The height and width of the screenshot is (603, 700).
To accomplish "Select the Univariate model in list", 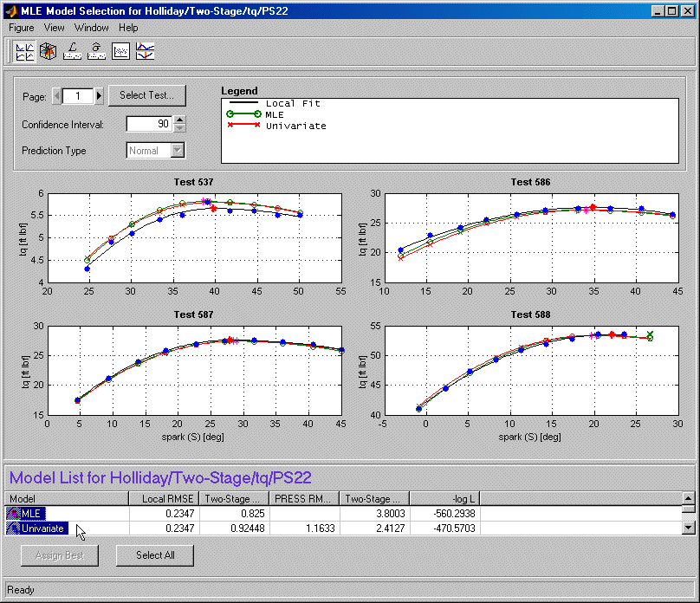I will point(42,528).
